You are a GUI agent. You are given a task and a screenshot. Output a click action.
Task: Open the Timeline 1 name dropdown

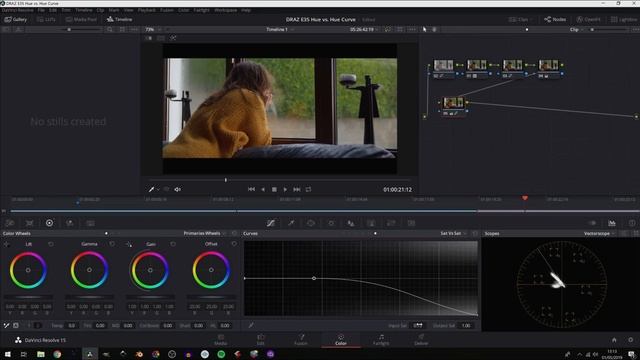280,29
